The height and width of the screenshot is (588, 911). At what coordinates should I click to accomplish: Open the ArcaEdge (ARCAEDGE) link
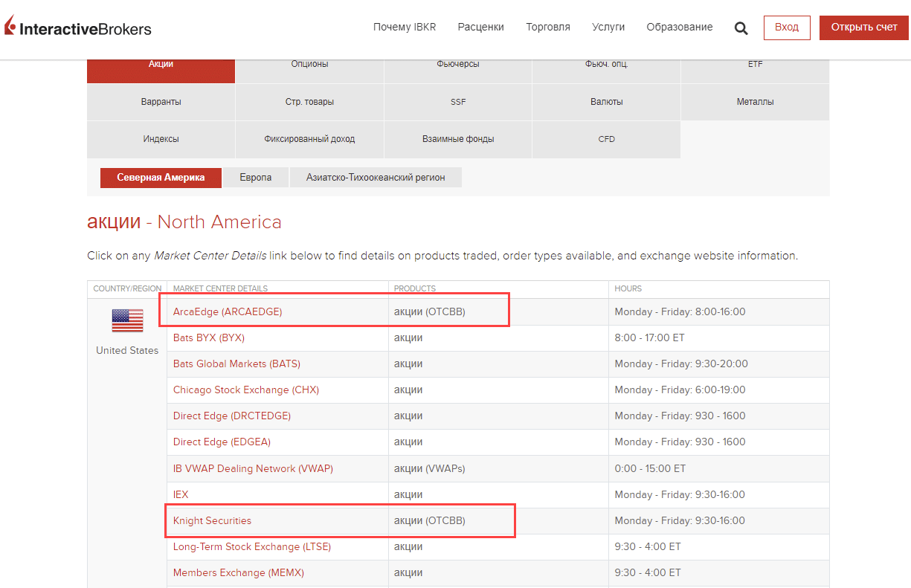(x=228, y=312)
